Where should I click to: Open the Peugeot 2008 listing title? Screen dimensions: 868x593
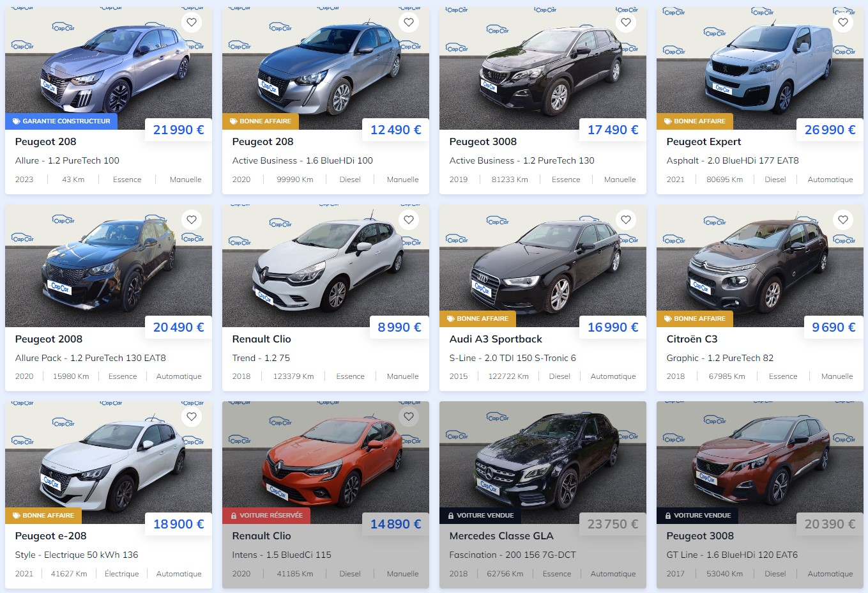coord(49,339)
